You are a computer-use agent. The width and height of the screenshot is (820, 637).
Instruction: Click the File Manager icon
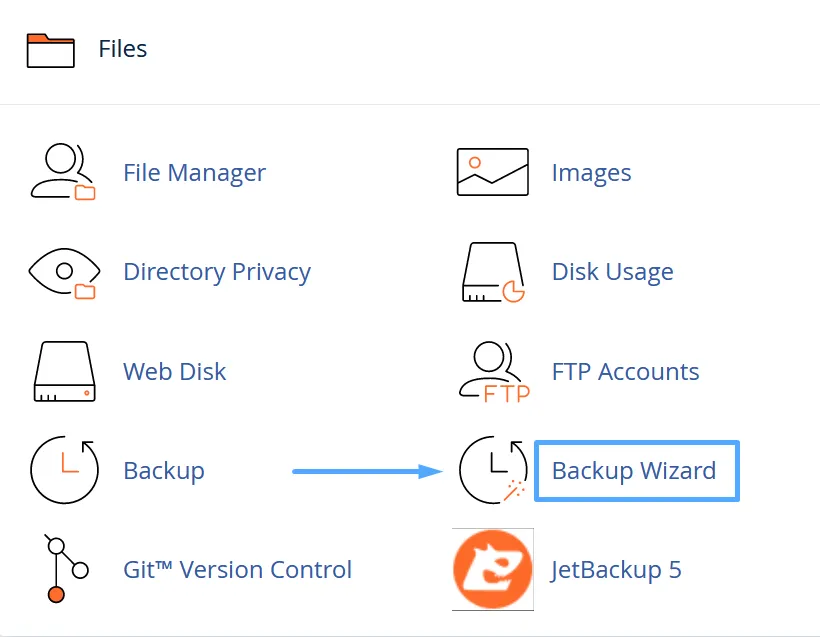pos(64,172)
